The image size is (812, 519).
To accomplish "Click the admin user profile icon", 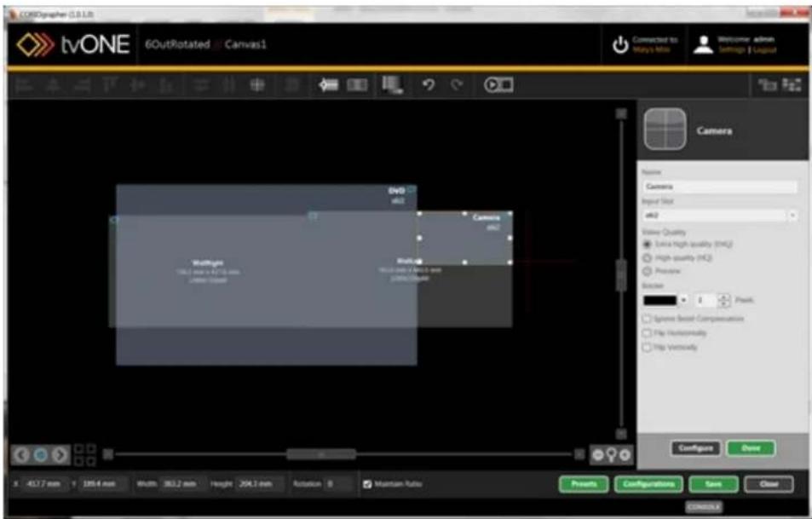I will coord(703,44).
